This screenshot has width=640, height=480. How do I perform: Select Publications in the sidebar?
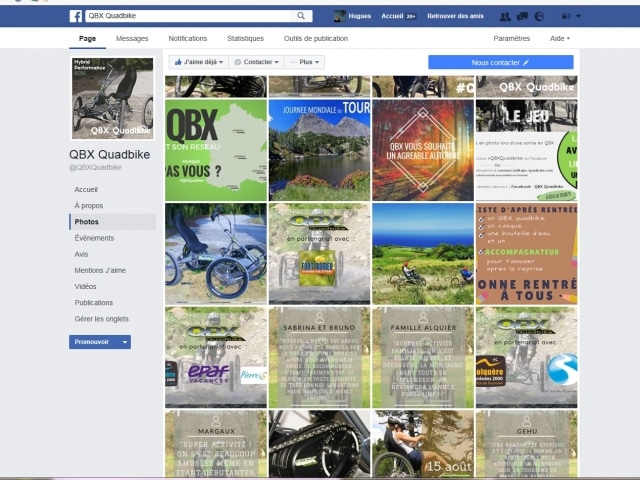click(93, 302)
